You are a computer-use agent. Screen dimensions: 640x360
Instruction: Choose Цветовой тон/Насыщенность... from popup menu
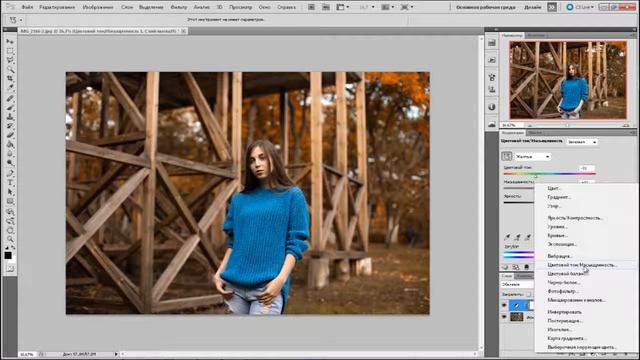[581, 265]
